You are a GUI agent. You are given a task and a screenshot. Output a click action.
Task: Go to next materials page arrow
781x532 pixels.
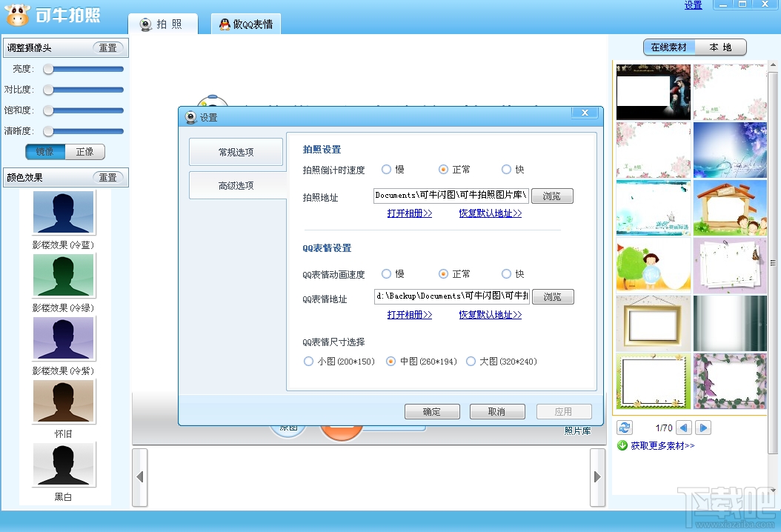(703, 428)
